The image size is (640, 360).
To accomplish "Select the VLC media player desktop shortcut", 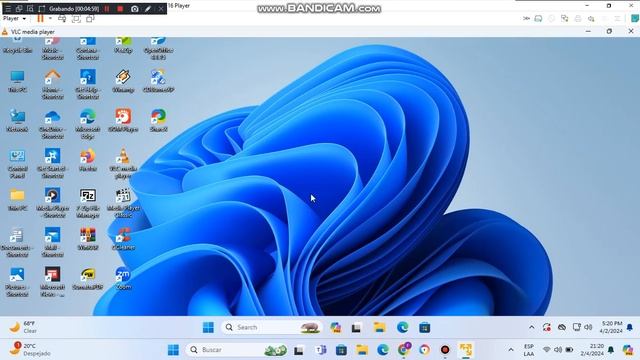I will (x=123, y=163).
